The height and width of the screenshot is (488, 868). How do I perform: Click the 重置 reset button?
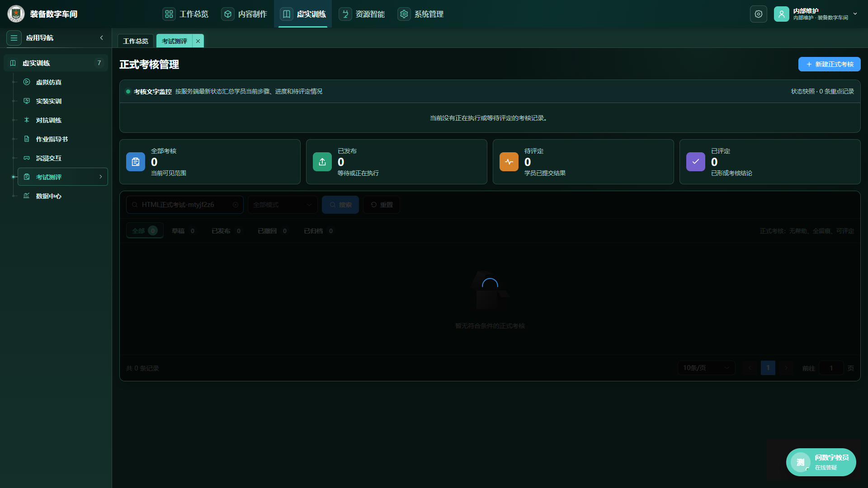coord(382,205)
